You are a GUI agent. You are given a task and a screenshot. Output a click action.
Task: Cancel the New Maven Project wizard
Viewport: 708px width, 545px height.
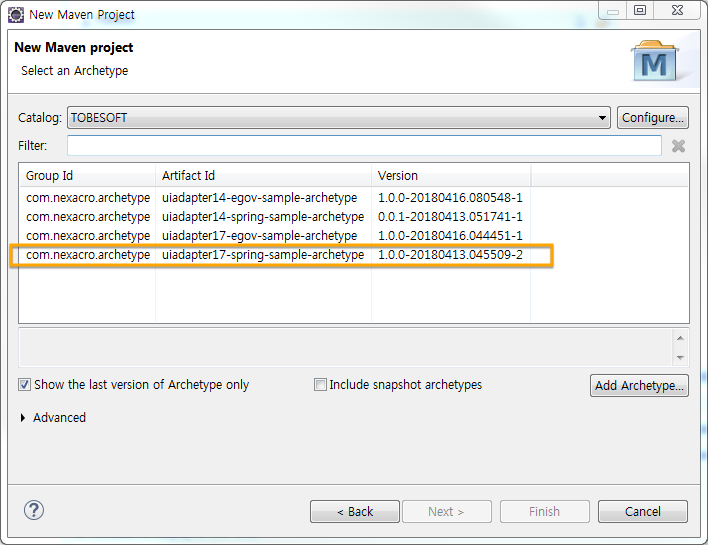[642, 511]
